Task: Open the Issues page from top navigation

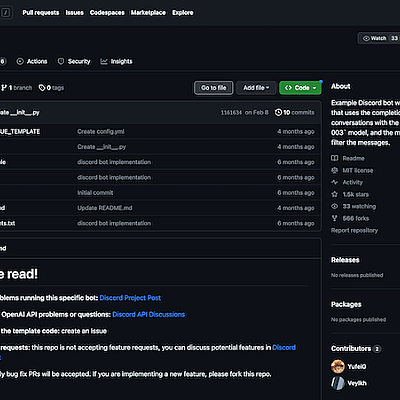Action: point(75,13)
